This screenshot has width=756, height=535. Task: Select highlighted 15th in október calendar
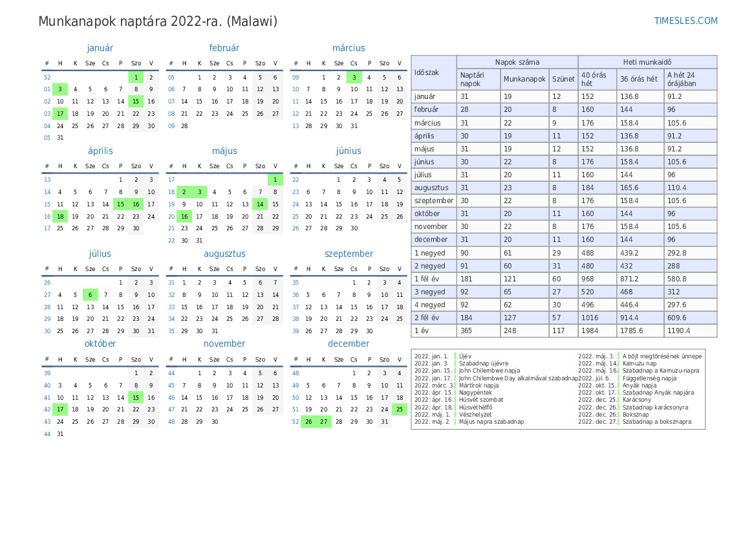[x=135, y=398]
